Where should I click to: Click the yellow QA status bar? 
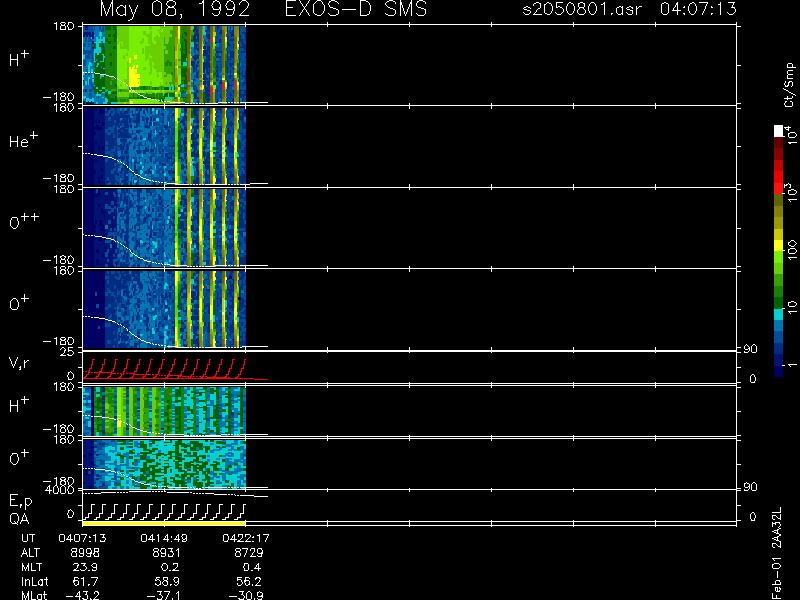164,523
